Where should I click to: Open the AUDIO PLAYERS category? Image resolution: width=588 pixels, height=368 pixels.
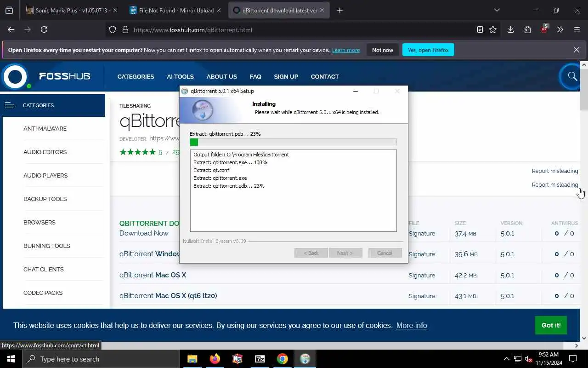[x=45, y=175]
